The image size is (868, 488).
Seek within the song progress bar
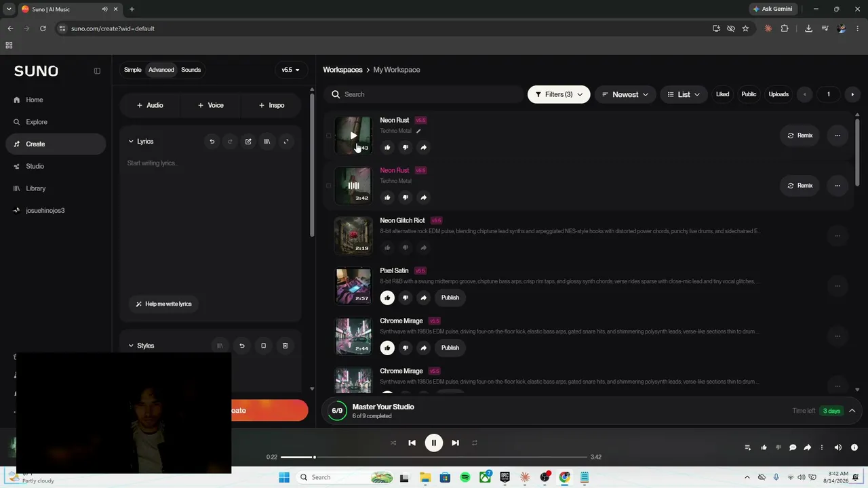tap(434, 457)
